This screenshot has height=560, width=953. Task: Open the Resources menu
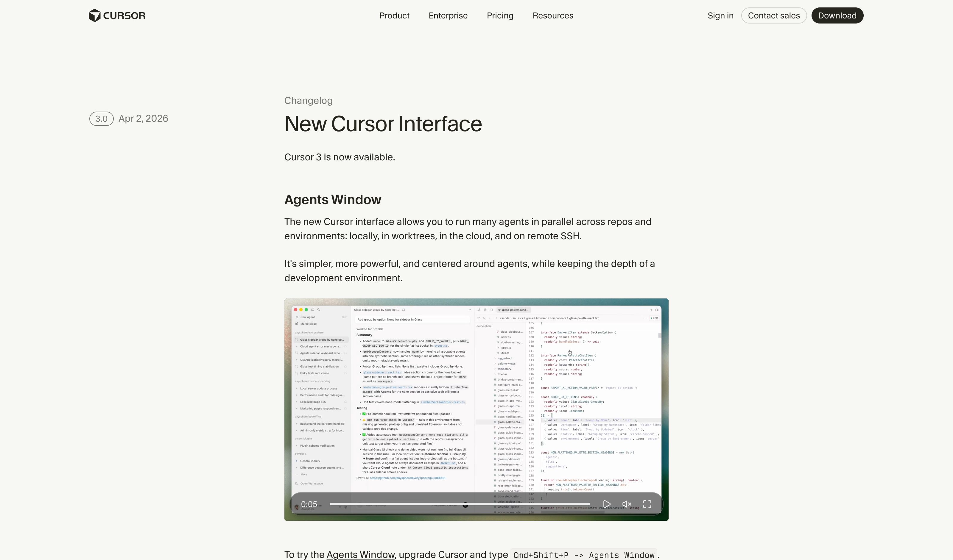coord(553,15)
